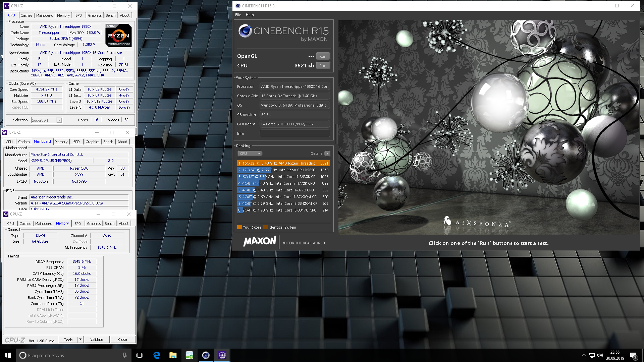644x362 pixels.
Task: Open the Tools dropdown arrow in CPU-Z
Action: [80, 340]
